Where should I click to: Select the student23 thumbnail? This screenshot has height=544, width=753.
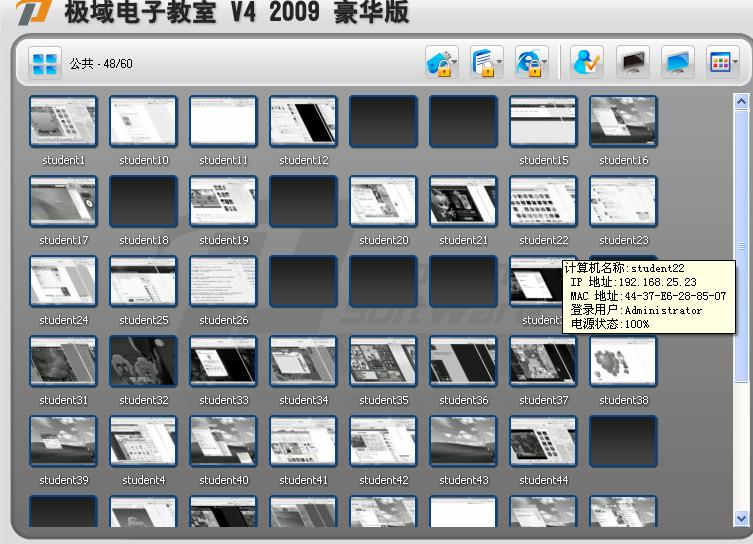pyautogui.click(x=623, y=201)
